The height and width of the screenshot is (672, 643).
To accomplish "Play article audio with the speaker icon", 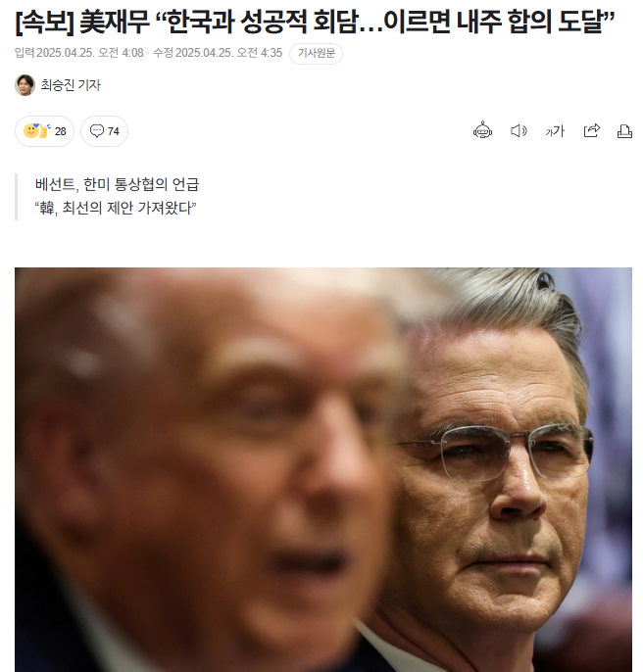I will (519, 130).
